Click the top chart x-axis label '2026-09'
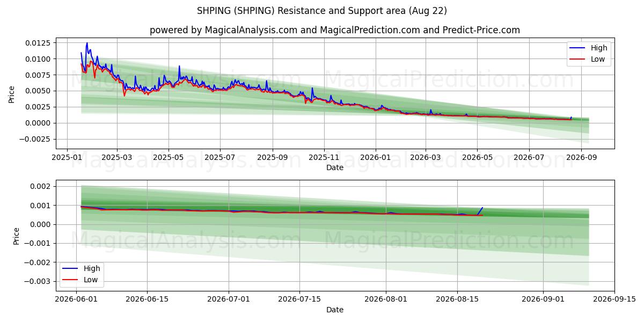Viewport: 644px width, 322px height. [x=581, y=158]
